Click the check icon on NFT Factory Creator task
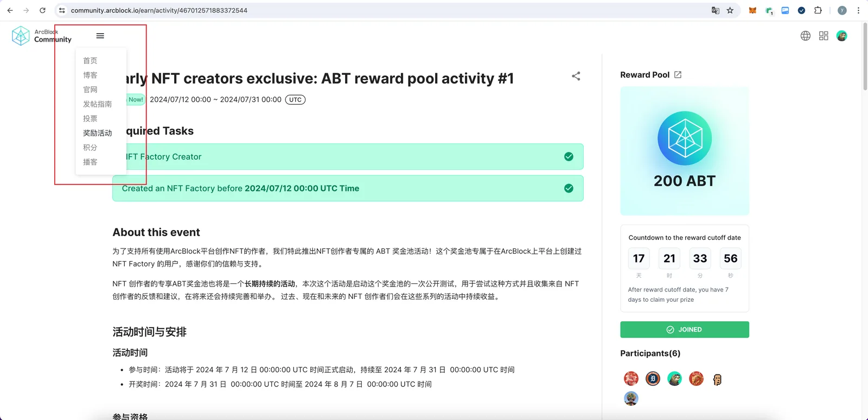Viewport: 868px width, 420px height. point(569,157)
